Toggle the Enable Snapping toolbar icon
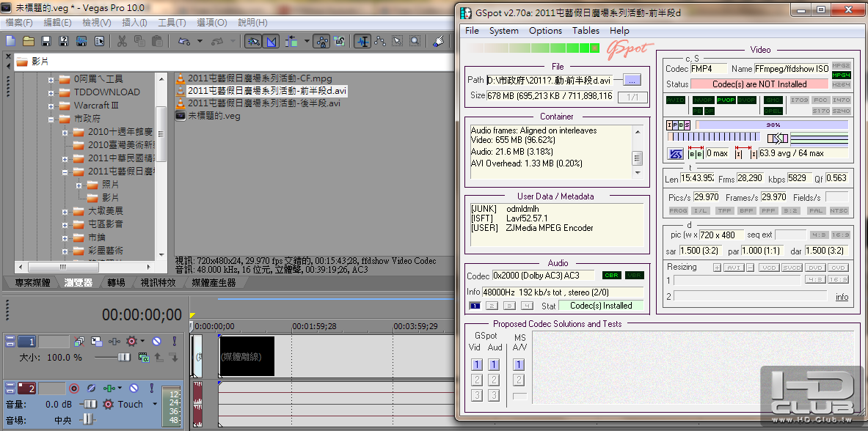Screen dimensions: 868x431 [x=253, y=41]
